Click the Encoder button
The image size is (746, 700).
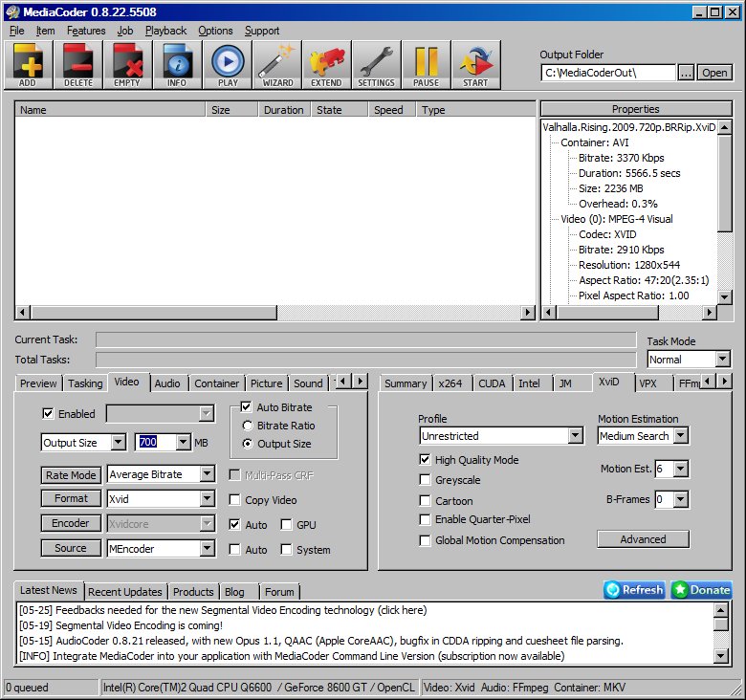[x=71, y=523]
